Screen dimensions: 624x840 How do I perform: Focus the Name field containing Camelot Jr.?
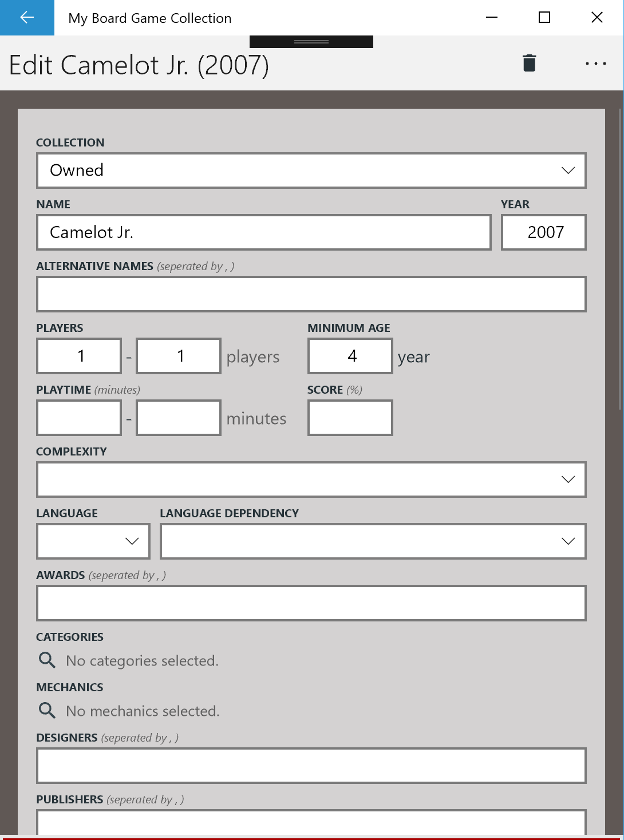[264, 232]
